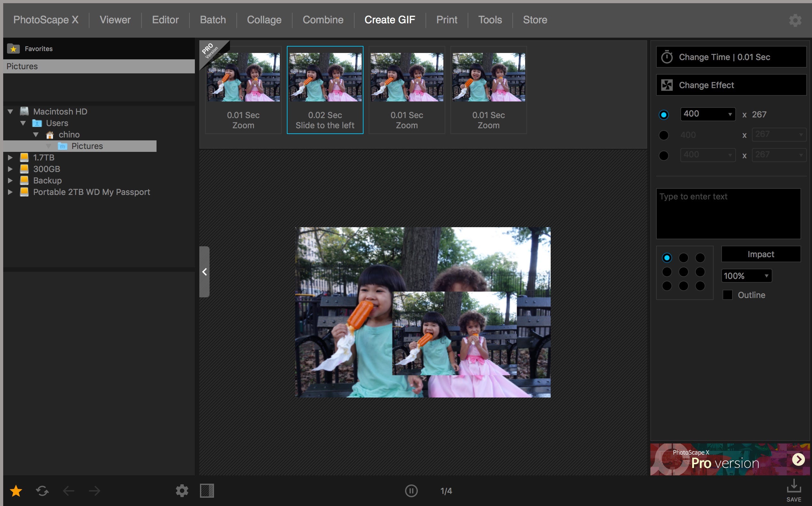Image resolution: width=812 pixels, height=506 pixels.
Task: Select the Slide to the left frame thumbnail
Action: click(x=325, y=90)
